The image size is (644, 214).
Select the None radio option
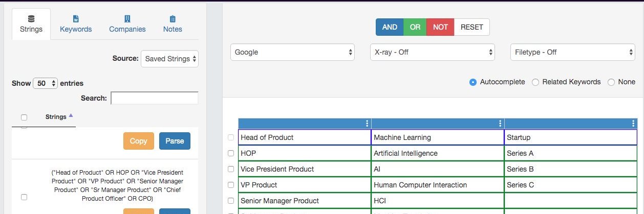(x=611, y=82)
